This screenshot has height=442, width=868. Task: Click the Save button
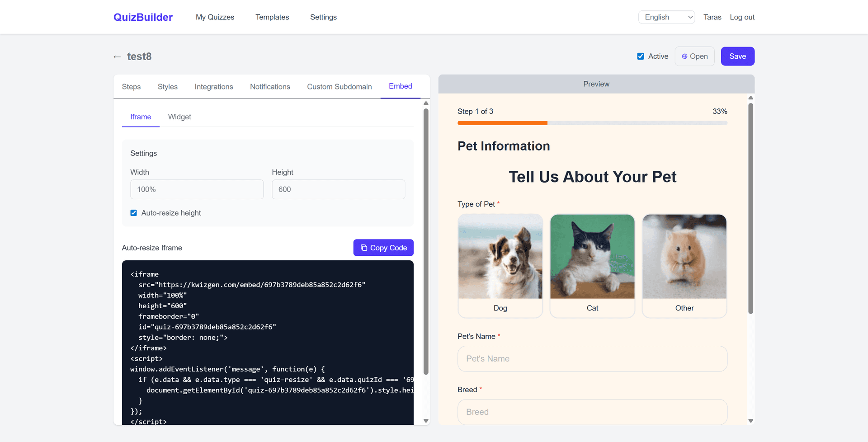tap(737, 56)
